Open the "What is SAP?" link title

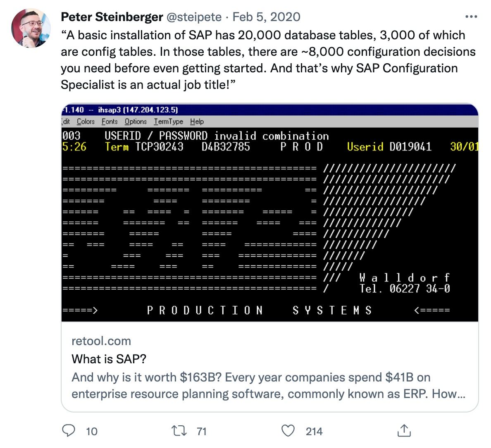pyautogui.click(x=109, y=359)
